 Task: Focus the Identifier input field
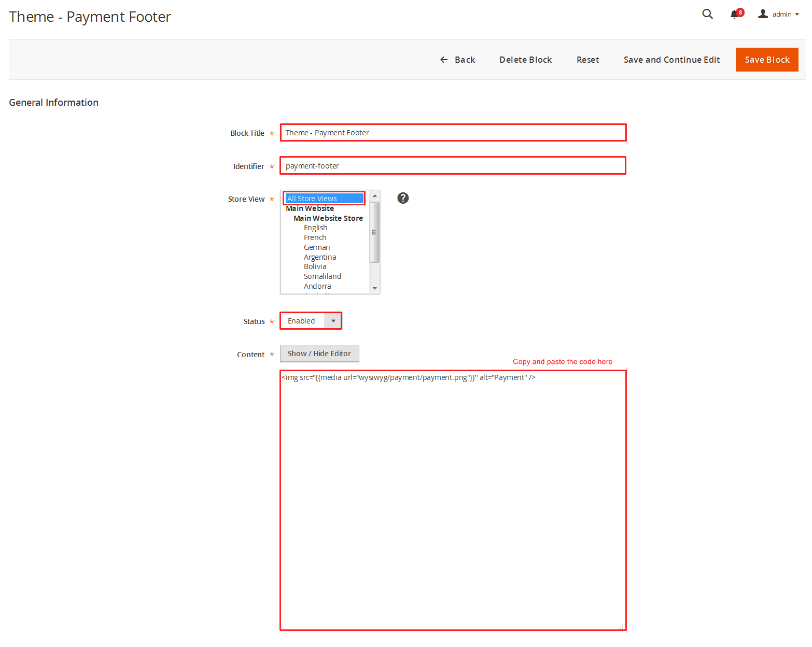453,166
